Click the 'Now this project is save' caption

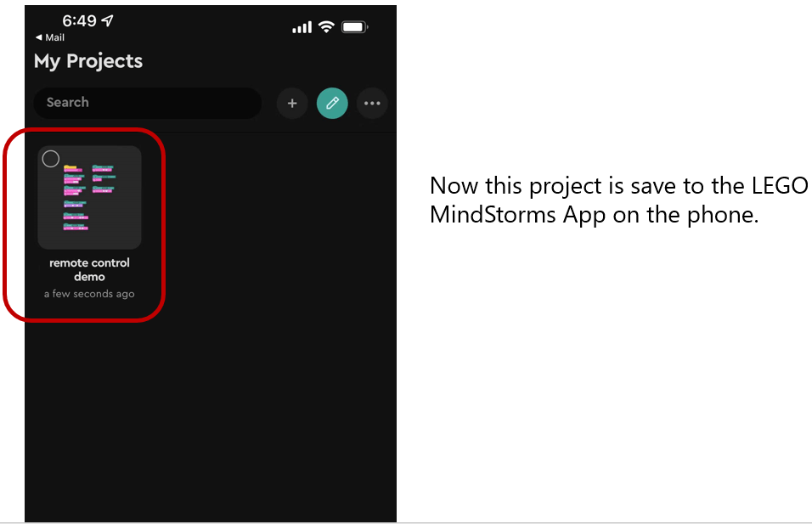pos(619,200)
